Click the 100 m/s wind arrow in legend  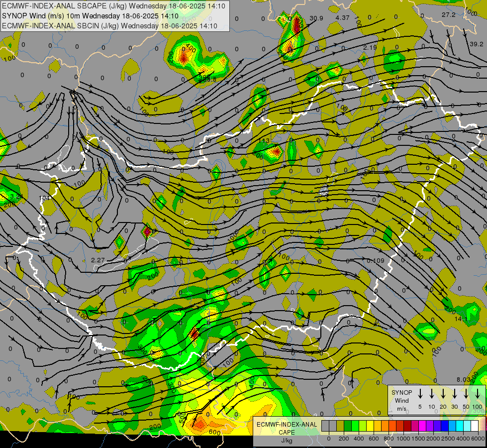(478, 393)
